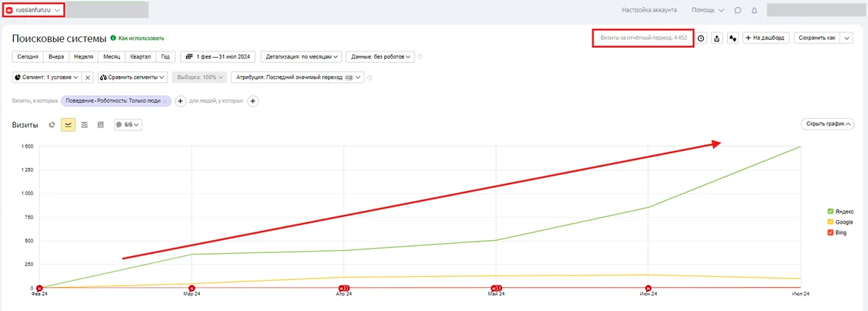Remove the Сегмент condition with X
Viewport: 868px width, 311px height.
pos(88,77)
